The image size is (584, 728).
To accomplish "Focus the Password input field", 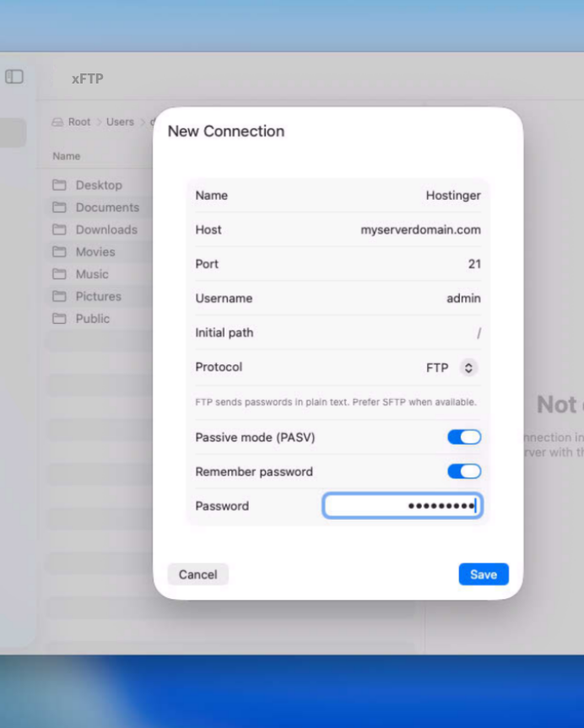I will [402, 506].
